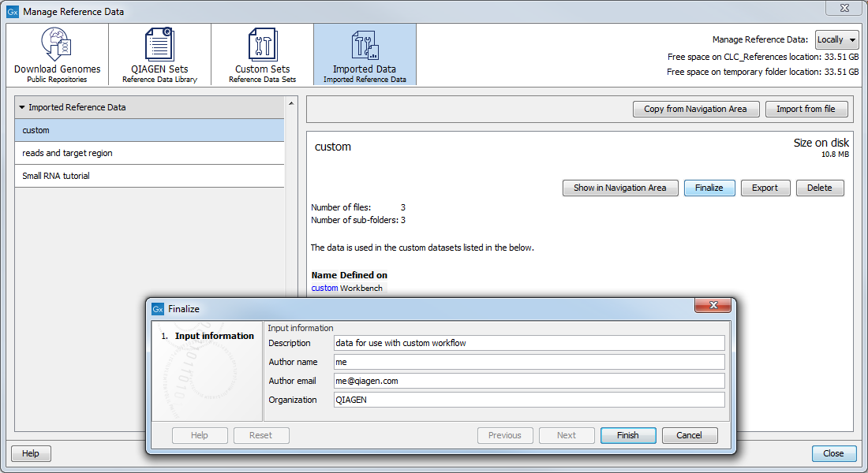Focus the Author email field

529,381
